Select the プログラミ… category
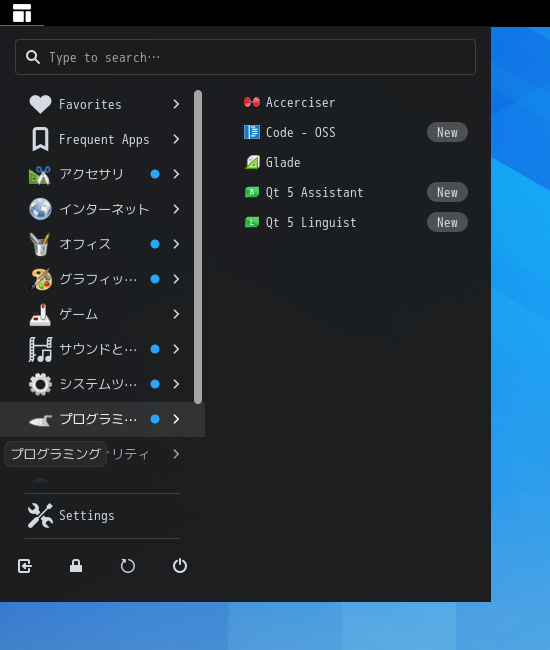 click(x=102, y=419)
